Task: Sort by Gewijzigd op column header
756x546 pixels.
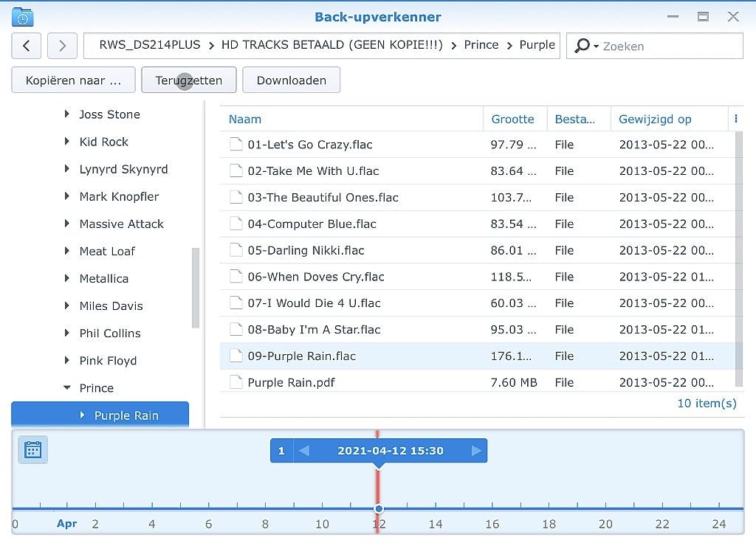Action: pos(669,119)
